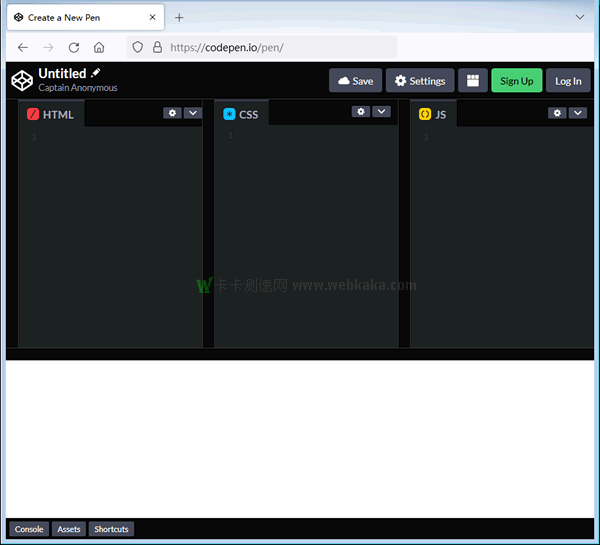The height and width of the screenshot is (545, 600).
Task: Open HTML editor settings gear
Action: pyautogui.click(x=172, y=113)
